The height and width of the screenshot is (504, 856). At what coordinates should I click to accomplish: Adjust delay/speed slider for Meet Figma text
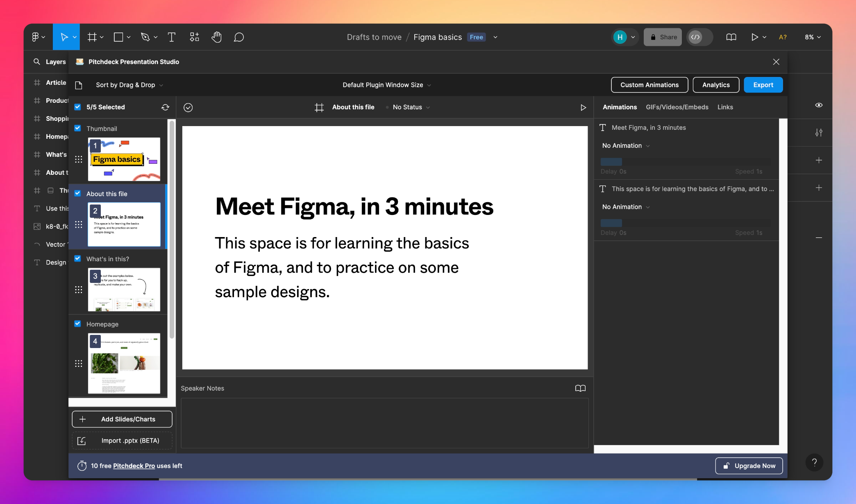point(686,162)
